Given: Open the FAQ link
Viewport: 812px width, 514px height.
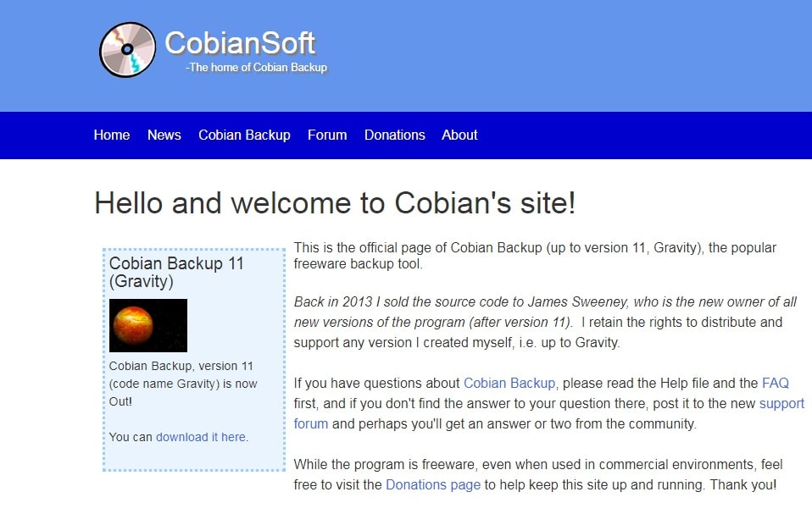Looking at the screenshot, I should coord(776,384).
